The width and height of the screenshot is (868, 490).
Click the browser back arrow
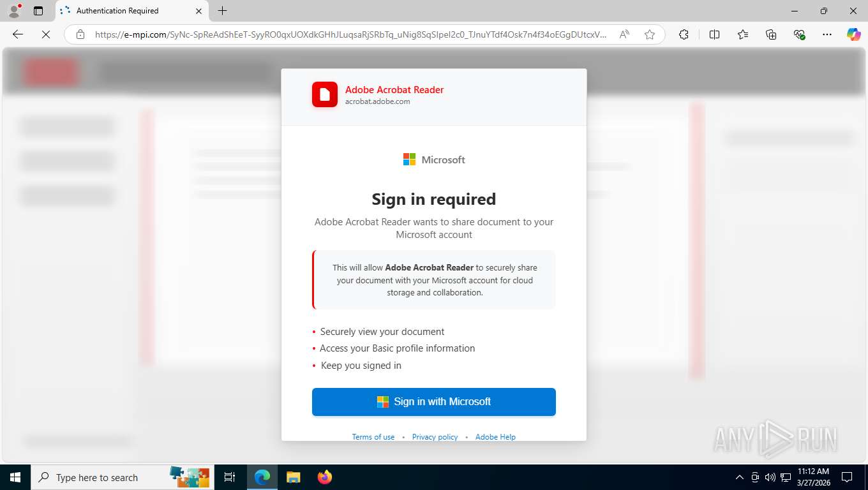18,34
